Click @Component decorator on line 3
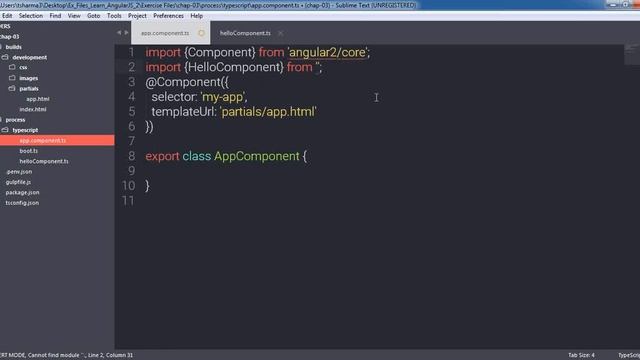Image resolution: width=640 pixels, height=360 pixels. click(x=183, y=82)
